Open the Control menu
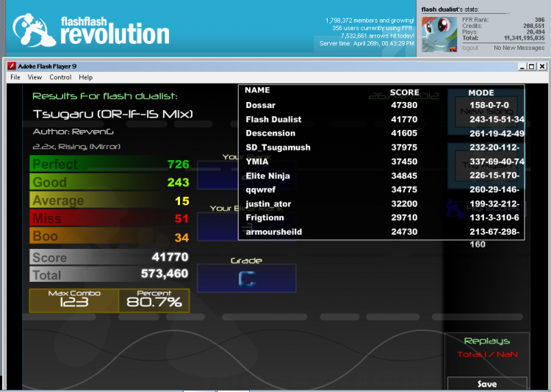This screenshot has width=551, height=392. click(x=60, y=77)
